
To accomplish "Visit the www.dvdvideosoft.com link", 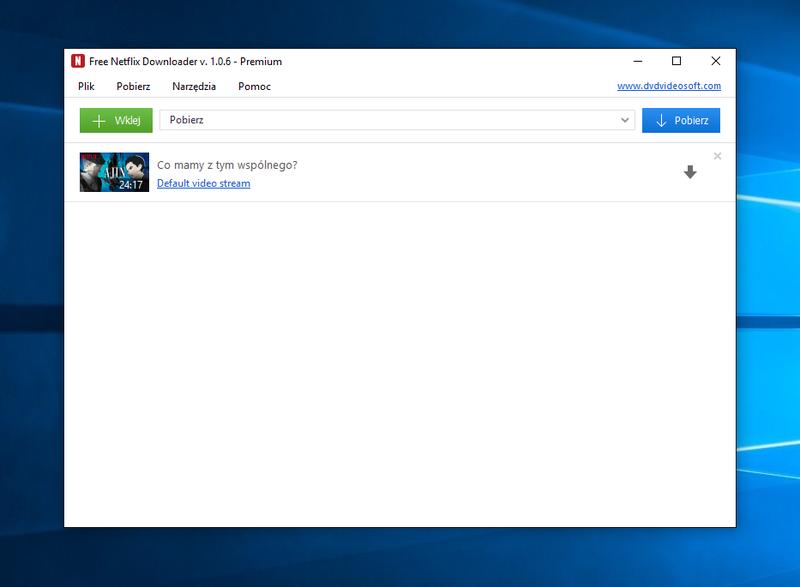I will pyautogui.click(x=668, y=86).
